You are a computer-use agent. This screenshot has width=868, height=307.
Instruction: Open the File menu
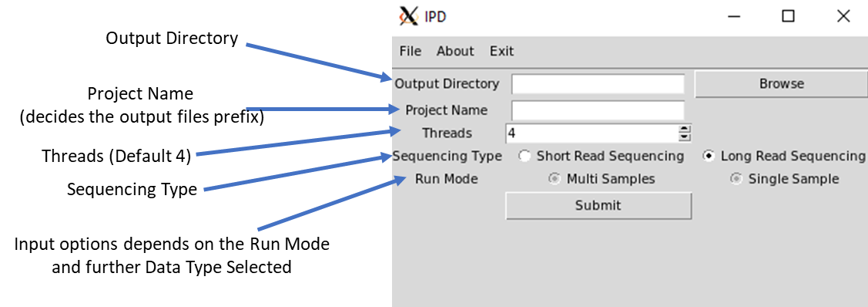(x=411, y=52)
